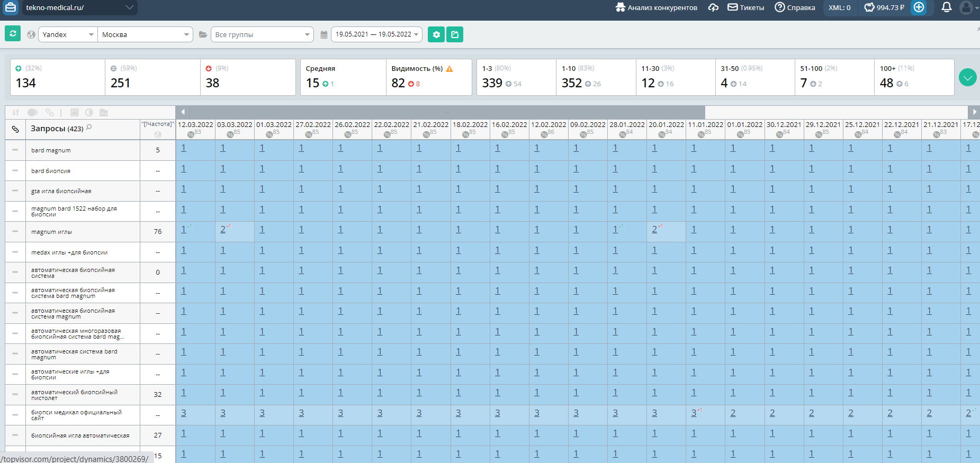Click the 994.73 ₽ balance
980x463 pixels.
[884, 7]
